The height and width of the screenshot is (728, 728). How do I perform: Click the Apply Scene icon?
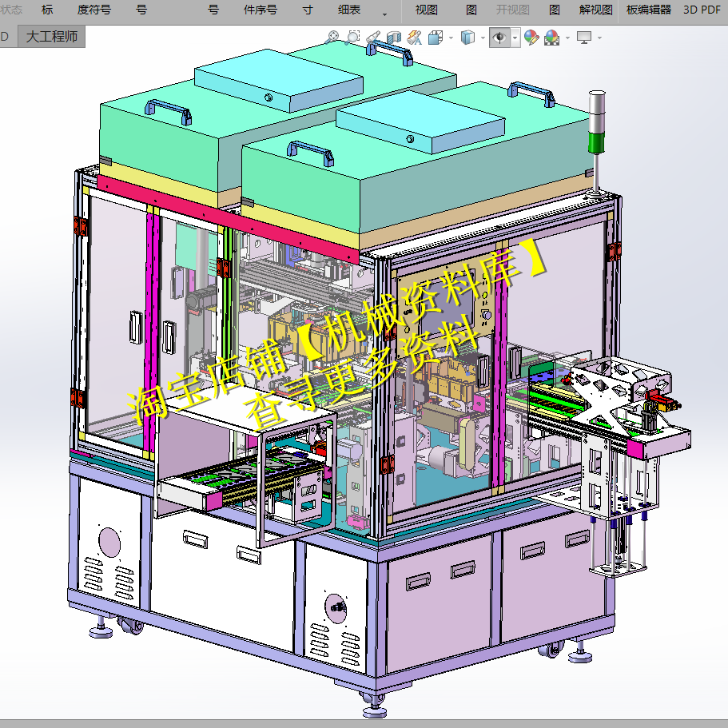tap(551, 38)
